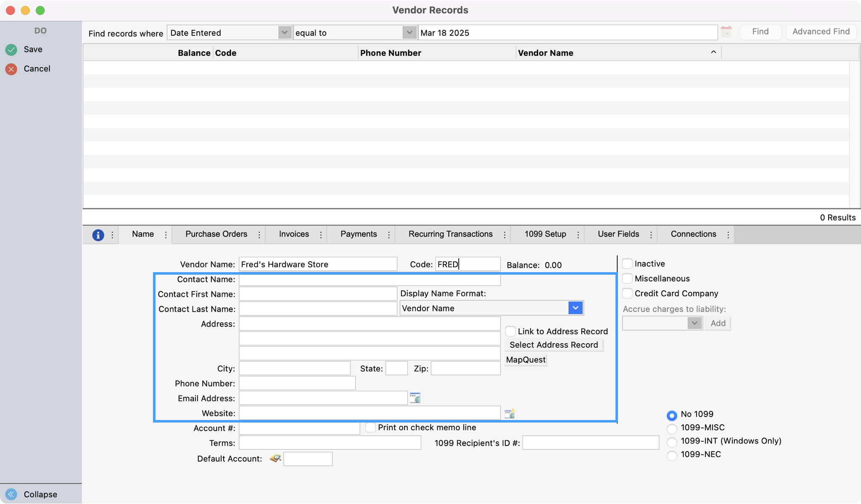Click the Select Address Record button
861x504 pixels.
[554, 345]
